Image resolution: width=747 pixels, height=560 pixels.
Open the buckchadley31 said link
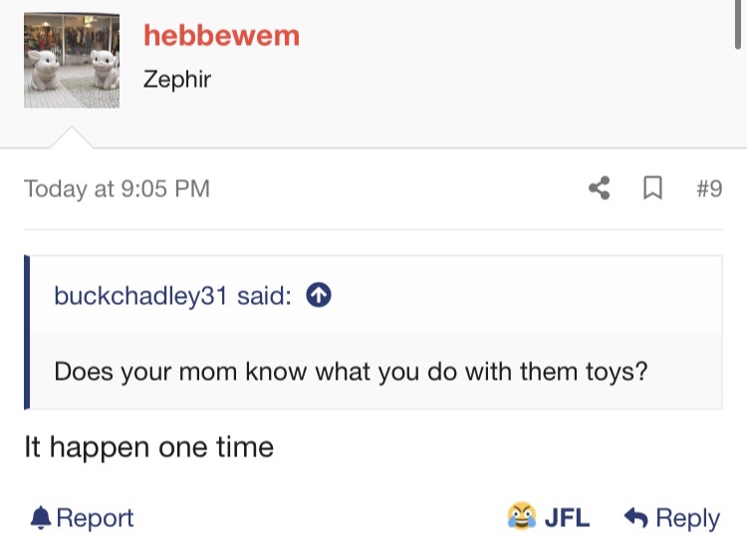pyautogui.click(x=172, y=296)
